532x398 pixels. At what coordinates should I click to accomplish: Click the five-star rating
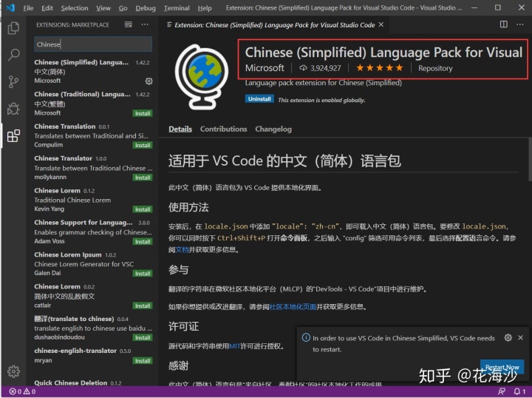tap(380, 68)
